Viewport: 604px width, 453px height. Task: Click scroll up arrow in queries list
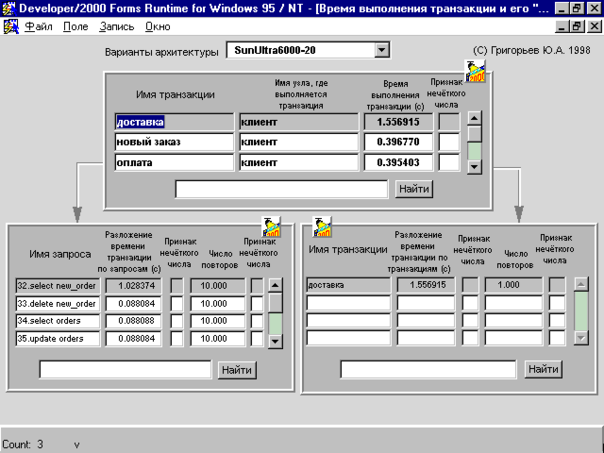coord(275,285)
